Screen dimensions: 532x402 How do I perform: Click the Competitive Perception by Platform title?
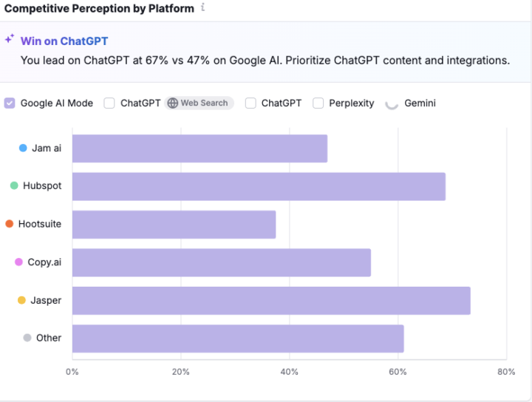pos(100,8)
